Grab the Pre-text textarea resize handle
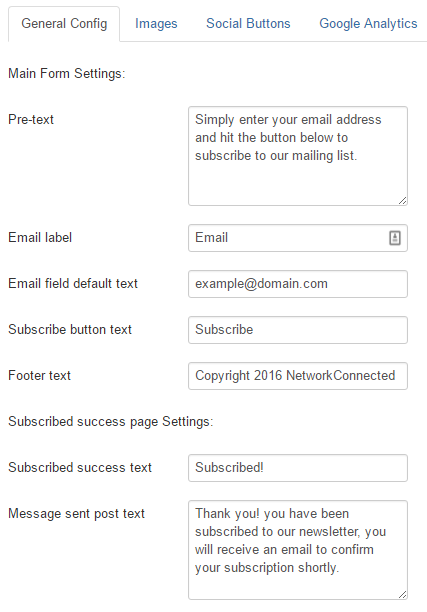 coord(402,201)
